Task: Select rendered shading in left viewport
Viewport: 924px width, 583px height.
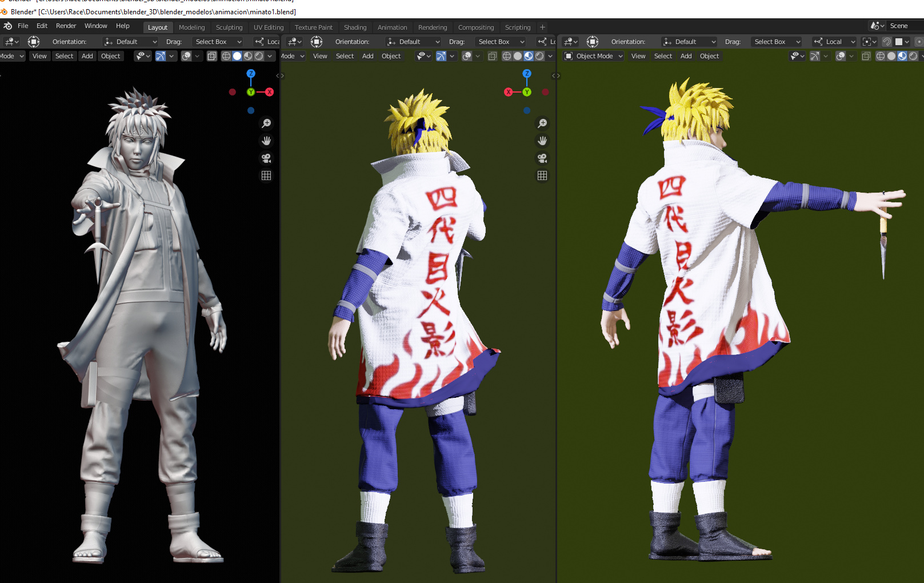Action: point(259,56)
